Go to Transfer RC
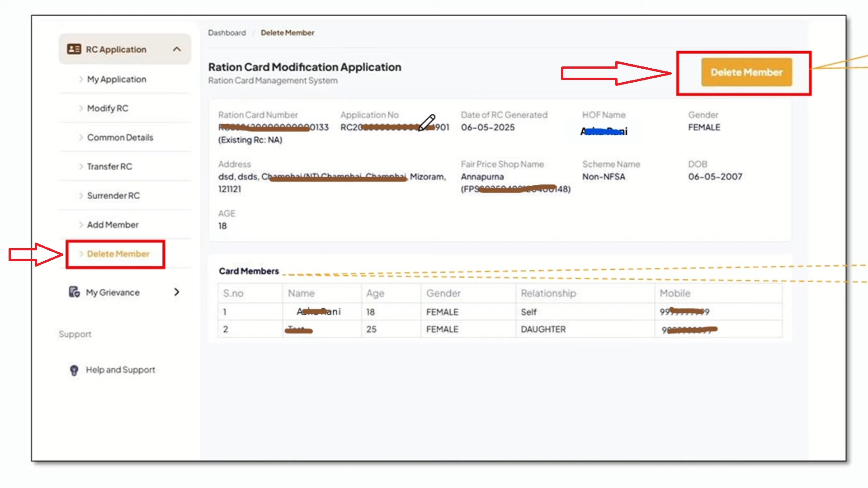Viewport: 868px width, 488px height. tap(109, 167)
